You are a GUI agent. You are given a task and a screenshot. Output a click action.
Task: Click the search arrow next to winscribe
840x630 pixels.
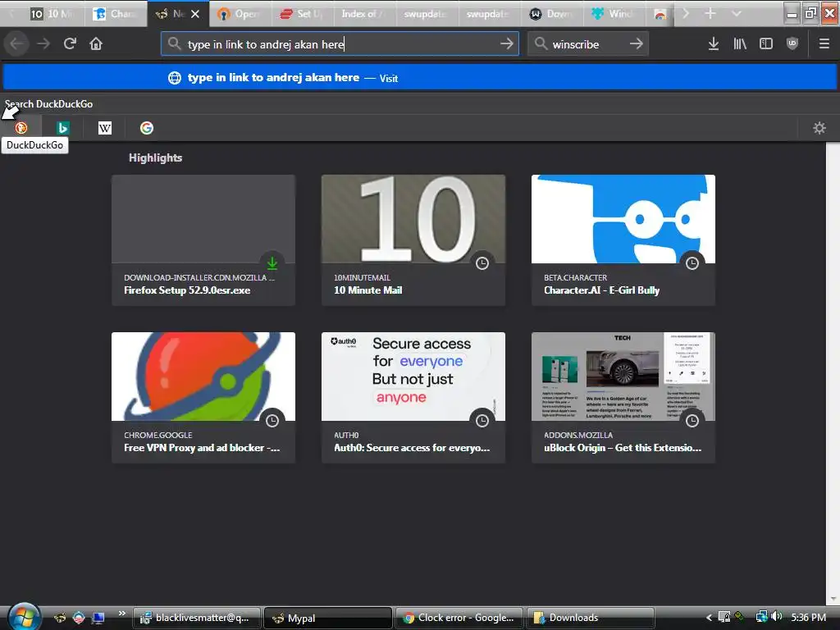coord(636,44)
